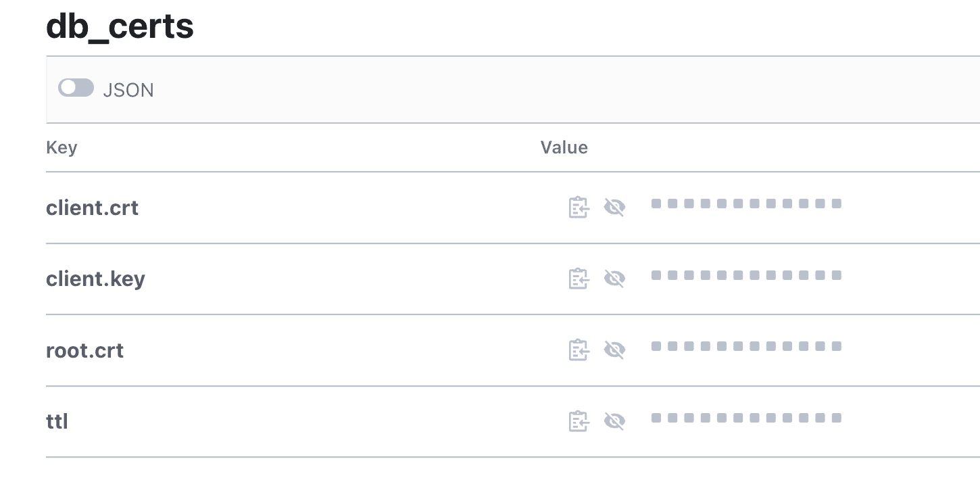Click the masked dots for ttl
Viewport: 980px width, 503px height.
(x=746, y=418)
